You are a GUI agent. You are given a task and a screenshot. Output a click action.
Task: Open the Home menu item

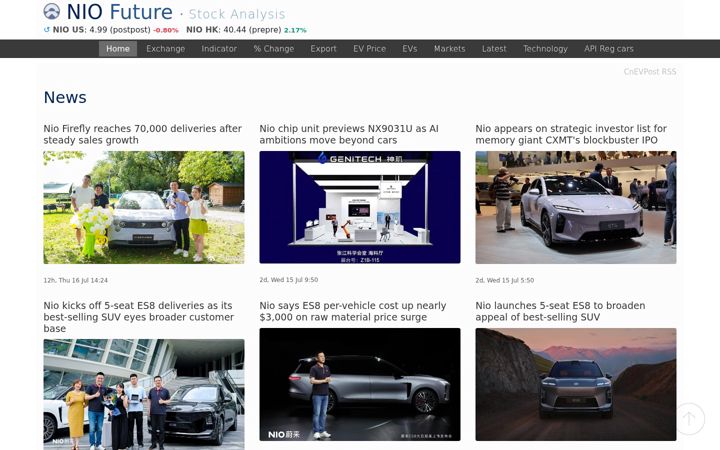tap(118, 49)
